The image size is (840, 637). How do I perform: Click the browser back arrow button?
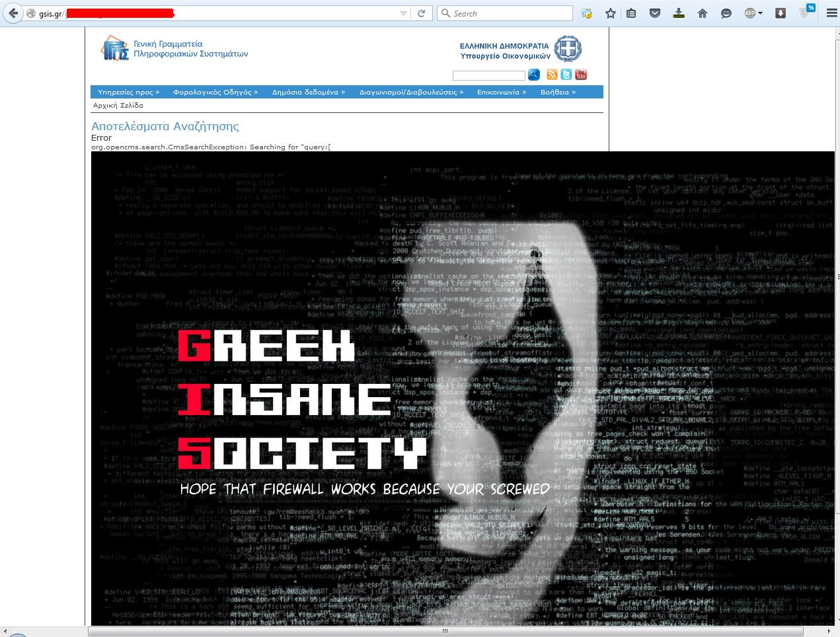point(13,13)
